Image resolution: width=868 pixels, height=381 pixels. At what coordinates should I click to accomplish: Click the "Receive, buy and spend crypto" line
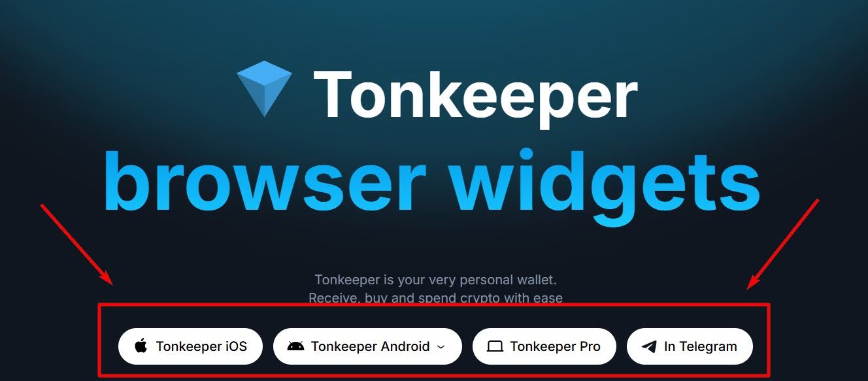point(435,298)
